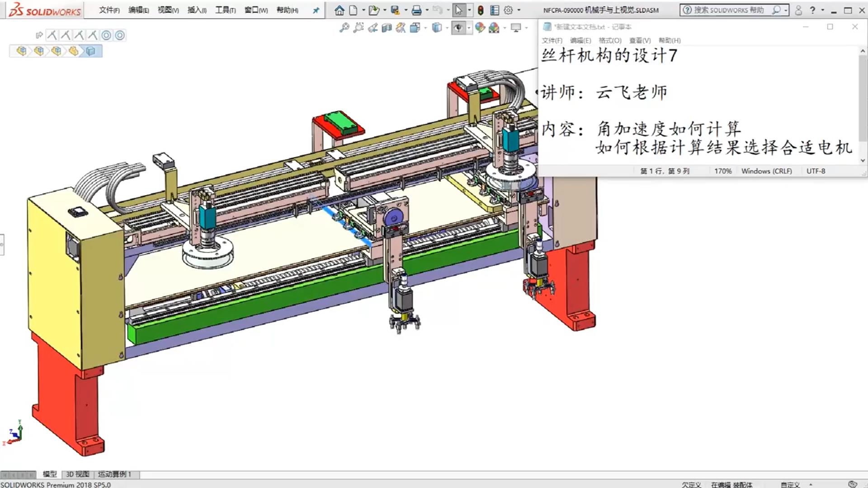Viewport: 868px width, 488px height.
Task: Click the Apply Scene icon
Action: pyautogui.click(x=494, y=28)
